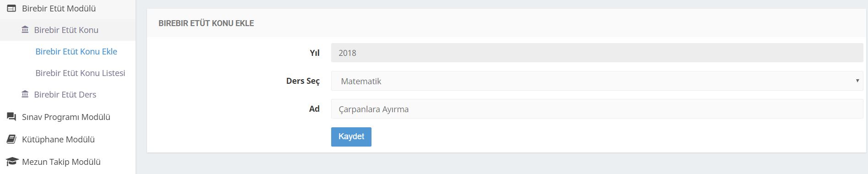Click the Kaydet button

pyautogui.click(x=351, y=136)
